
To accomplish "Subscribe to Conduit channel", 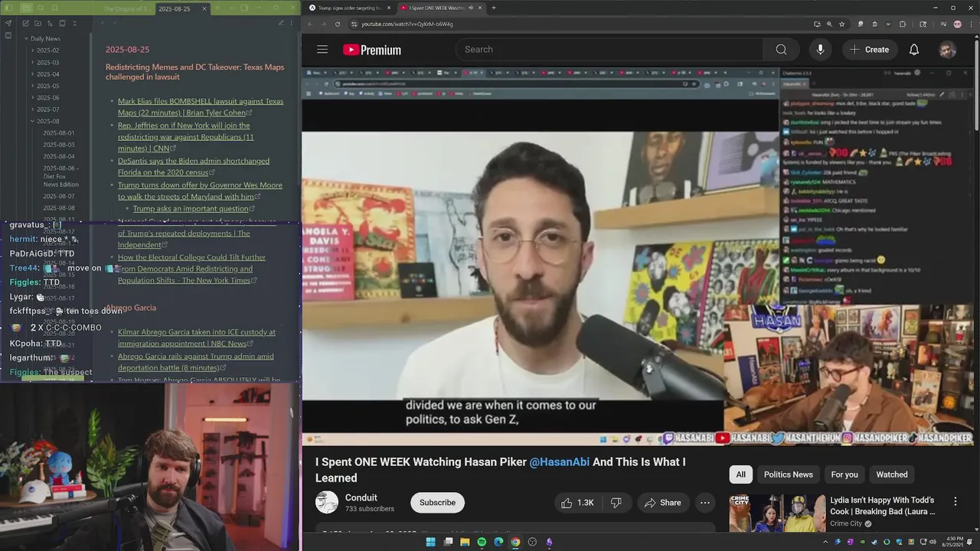I will click(437, 503).
